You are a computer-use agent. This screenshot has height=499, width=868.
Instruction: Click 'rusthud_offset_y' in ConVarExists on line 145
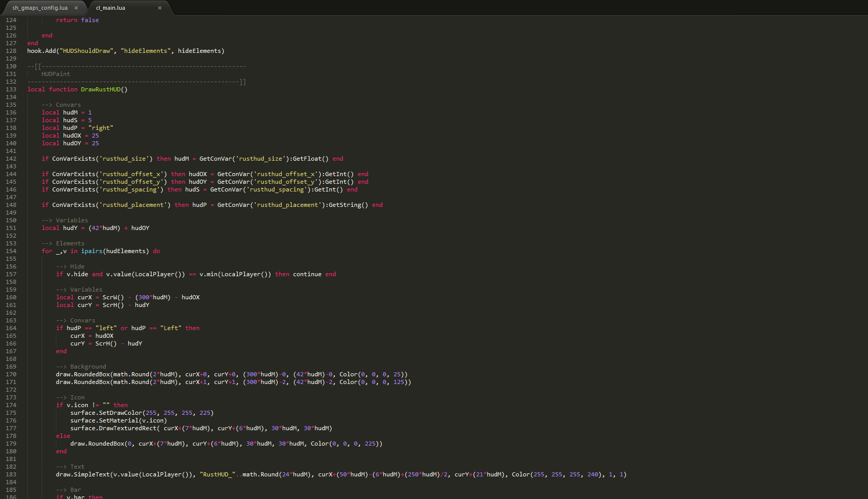131,182
